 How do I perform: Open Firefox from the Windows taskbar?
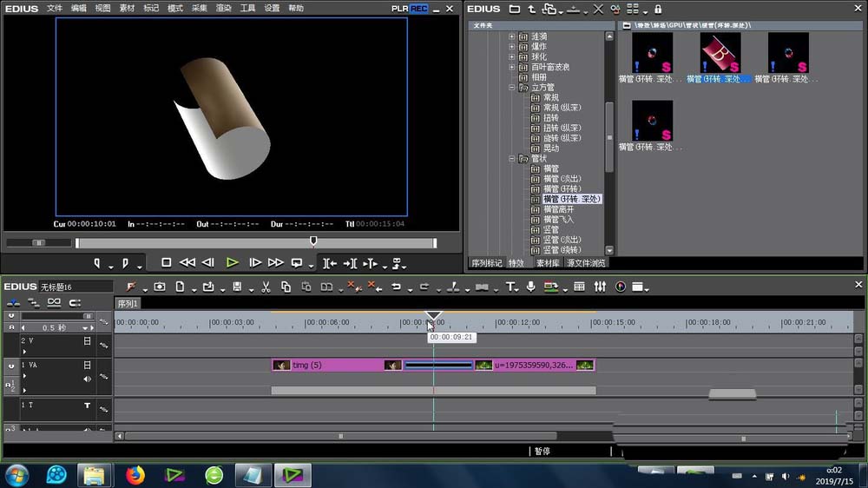point(135,475)
